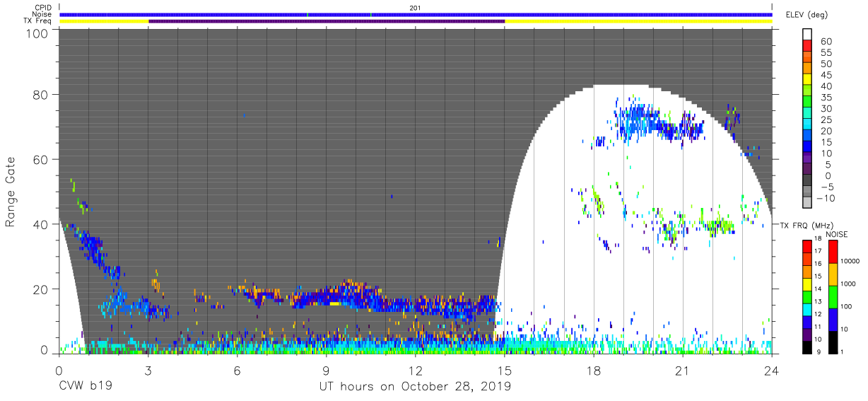868x401 pixels.
Task: Click the CPID value '201'
Action: click(x=415, y=8)
